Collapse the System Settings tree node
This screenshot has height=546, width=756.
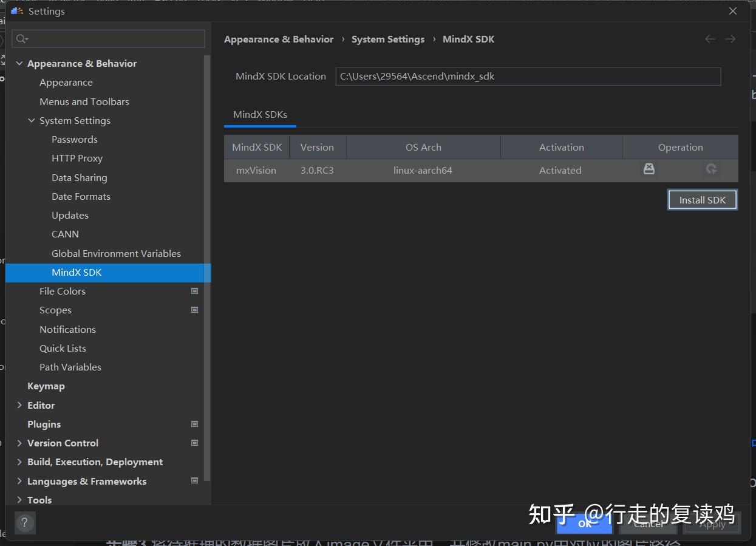32,120
